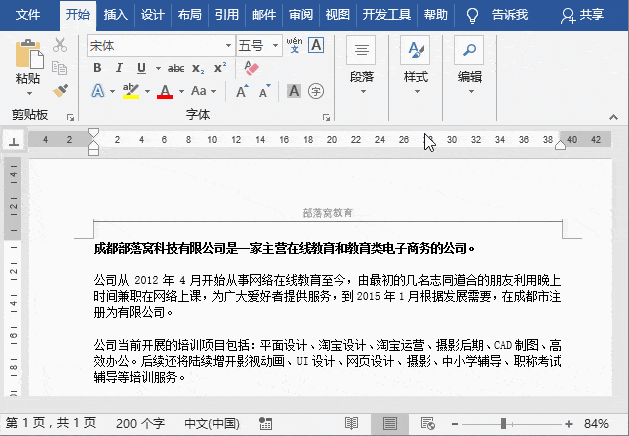Switch to the 插入 tab
The height and width of the screenshot is (436, 629).
[115, 15]
